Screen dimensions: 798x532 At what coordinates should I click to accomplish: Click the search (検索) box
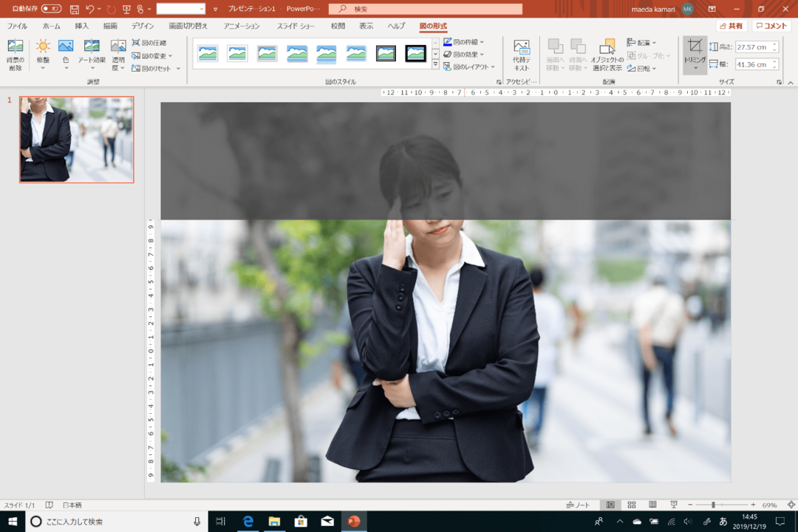pyautogui.click(x=426, y=9)
